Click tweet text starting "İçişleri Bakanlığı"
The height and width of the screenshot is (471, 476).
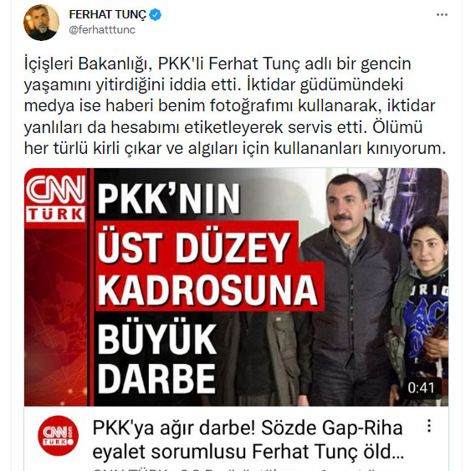coord(217,64)
